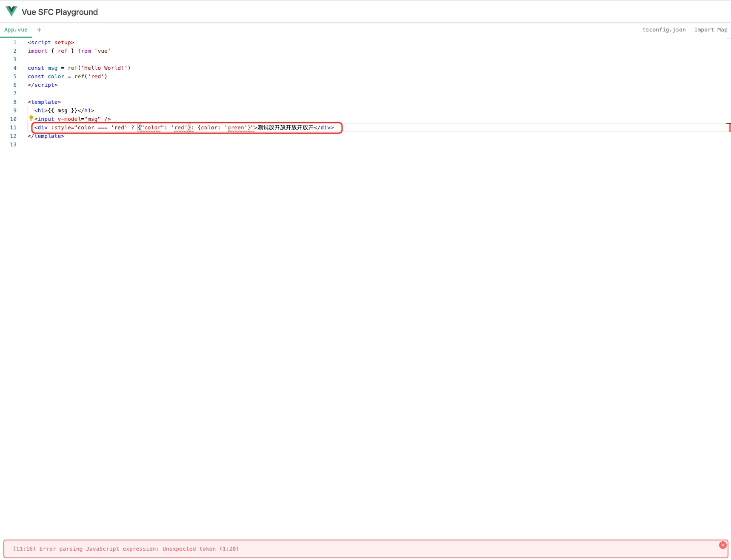Image resolution: width=731 pixels, height=560 pixels.
Task: Switch to the Import Map tab
Action: (711, 30)
